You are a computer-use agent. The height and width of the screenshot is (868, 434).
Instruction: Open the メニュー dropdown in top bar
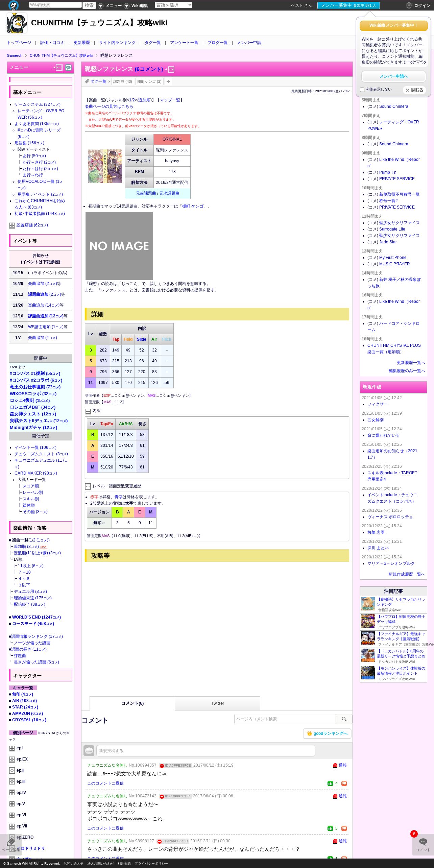[110, 6]
